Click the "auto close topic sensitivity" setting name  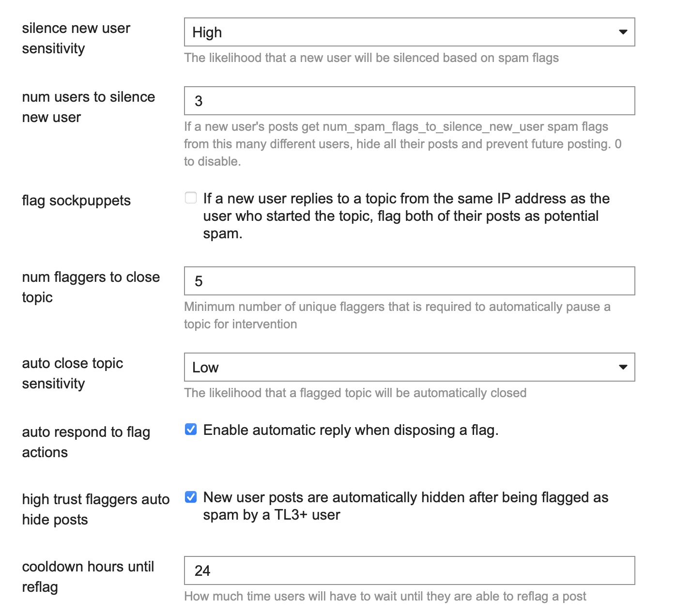73,373
